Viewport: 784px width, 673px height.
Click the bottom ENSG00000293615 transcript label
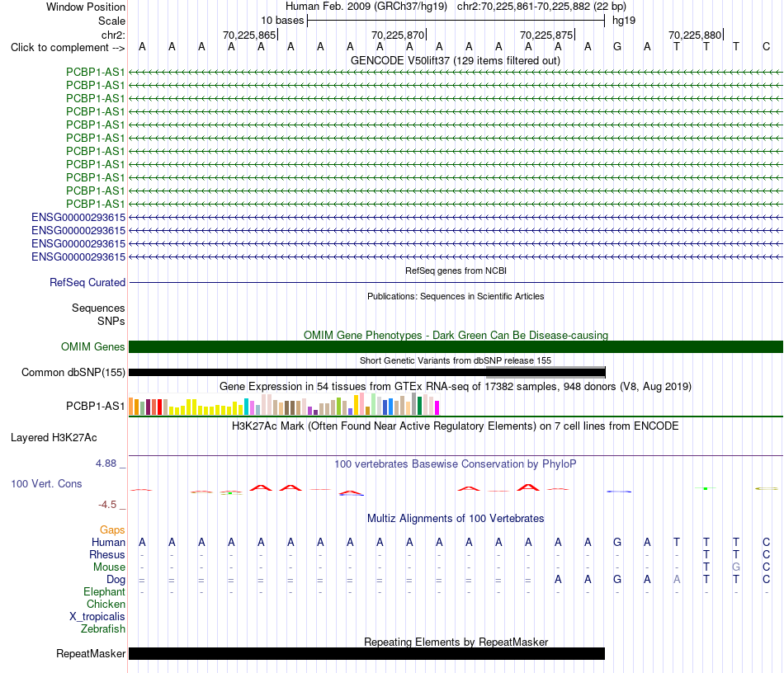coord(78,256)
